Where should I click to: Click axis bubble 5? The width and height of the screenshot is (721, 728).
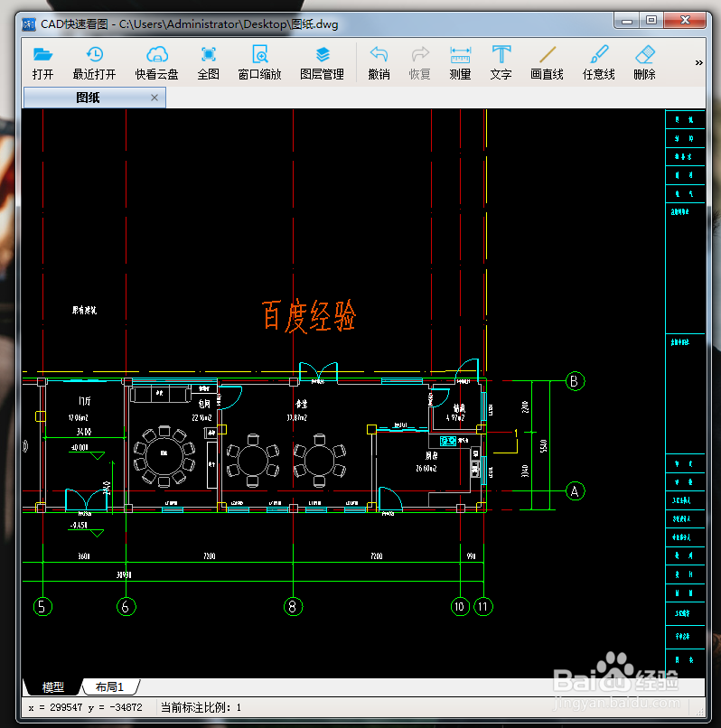pos(42,606)
